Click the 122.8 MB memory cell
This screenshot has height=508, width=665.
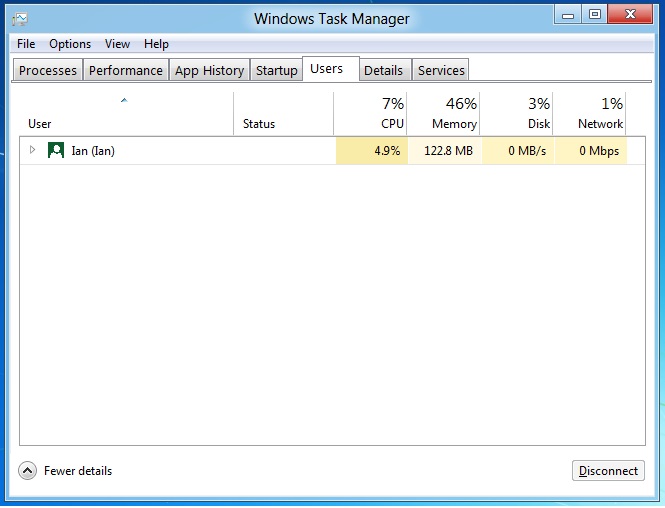(445, 151)
